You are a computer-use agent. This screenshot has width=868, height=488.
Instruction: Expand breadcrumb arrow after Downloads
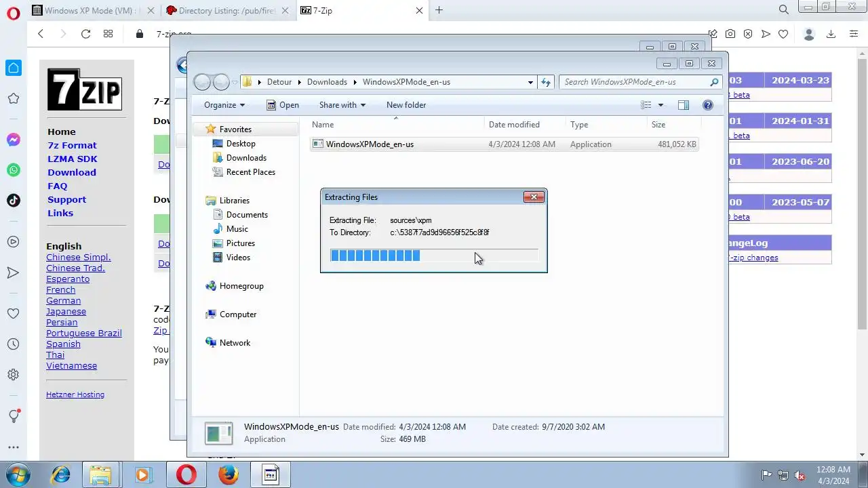click(x=355, y=82)
